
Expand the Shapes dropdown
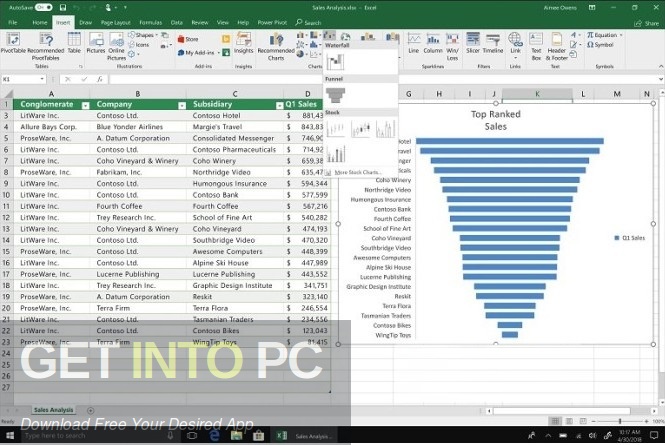click(x=156, y=35)
